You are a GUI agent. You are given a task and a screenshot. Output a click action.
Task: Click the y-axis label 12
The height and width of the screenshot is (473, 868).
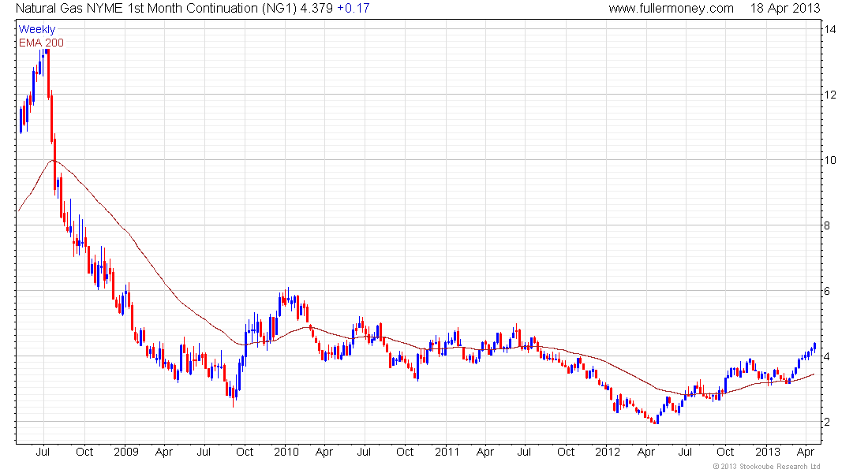tap(830, 95)
